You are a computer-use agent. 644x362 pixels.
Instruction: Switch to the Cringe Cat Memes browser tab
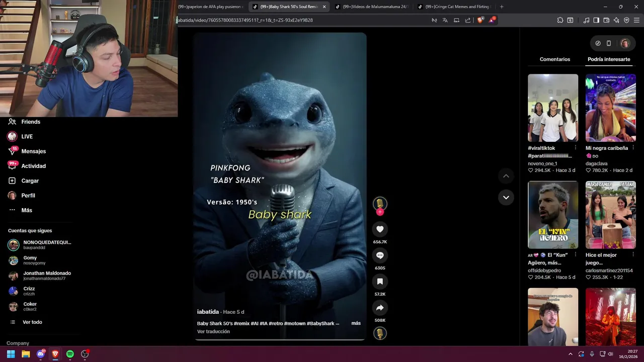tap(454, 7)
